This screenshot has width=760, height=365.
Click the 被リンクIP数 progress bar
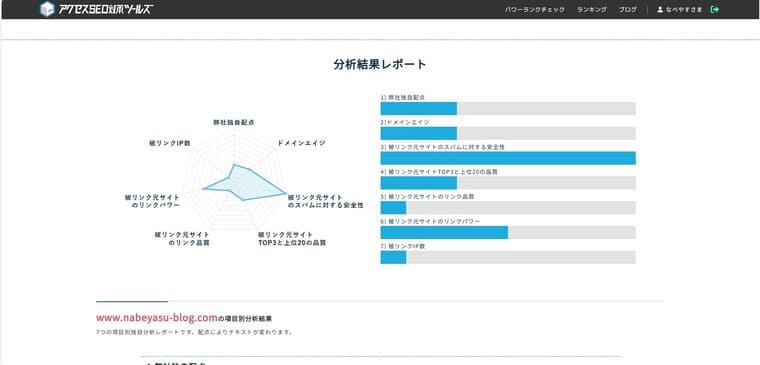[x=508, y=257]
